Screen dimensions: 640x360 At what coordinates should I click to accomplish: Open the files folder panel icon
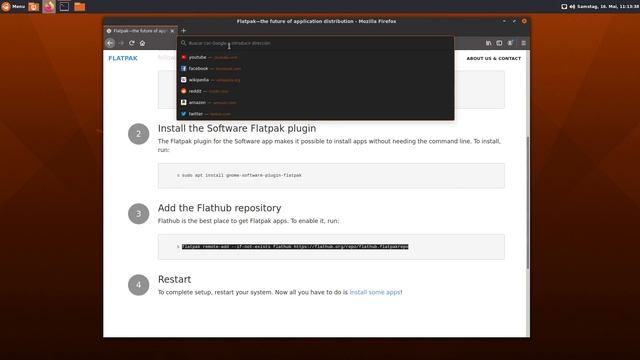click(x=80, y=7)
